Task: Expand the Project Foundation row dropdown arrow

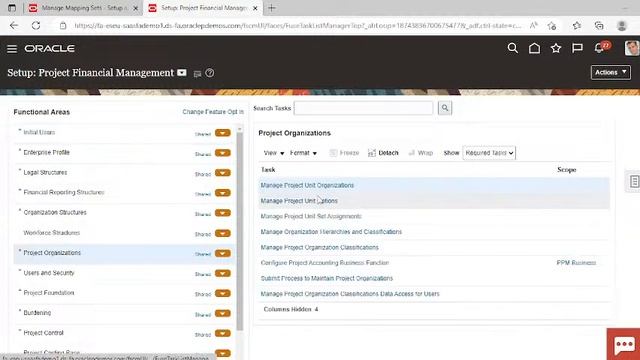Action: (x=223, y=293)
